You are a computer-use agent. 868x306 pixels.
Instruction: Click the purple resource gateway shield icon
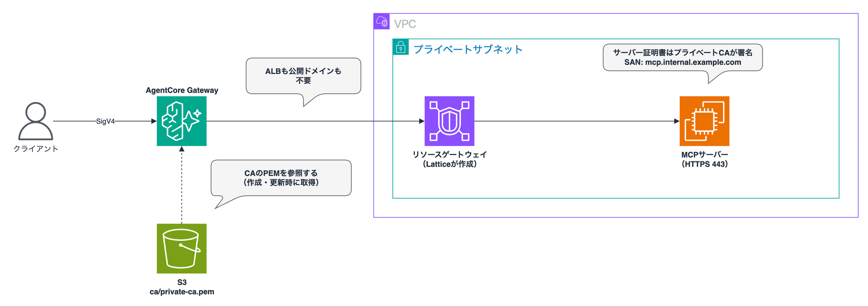click(449, 121)
